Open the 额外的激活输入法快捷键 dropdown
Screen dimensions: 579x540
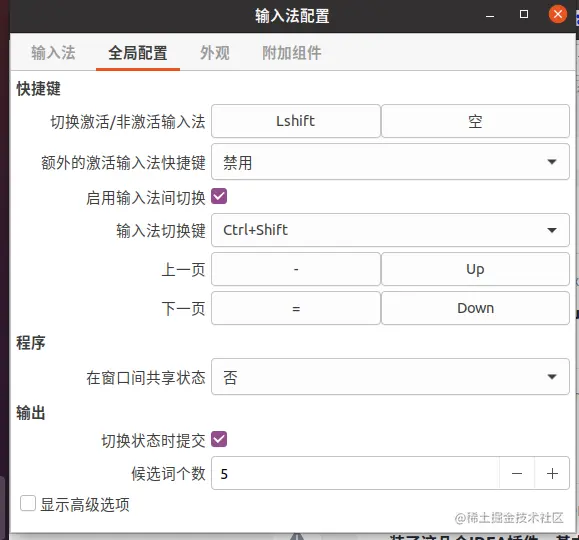[390, 162]
